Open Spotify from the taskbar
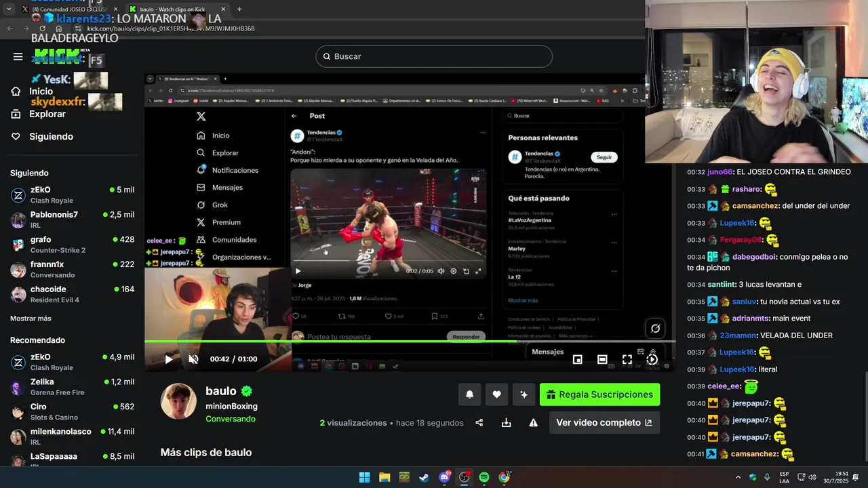The image size is (868, 488). point(484,477)
